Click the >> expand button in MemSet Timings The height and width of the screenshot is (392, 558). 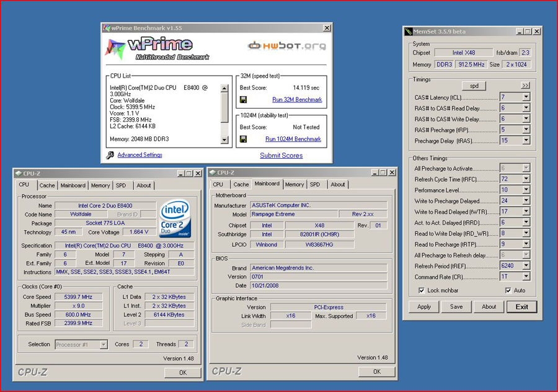click(525, 86)
